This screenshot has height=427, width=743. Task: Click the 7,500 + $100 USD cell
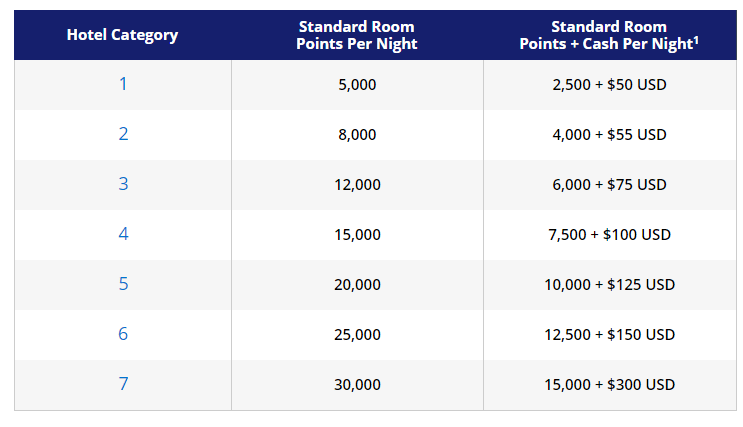(x=609, y=235)
